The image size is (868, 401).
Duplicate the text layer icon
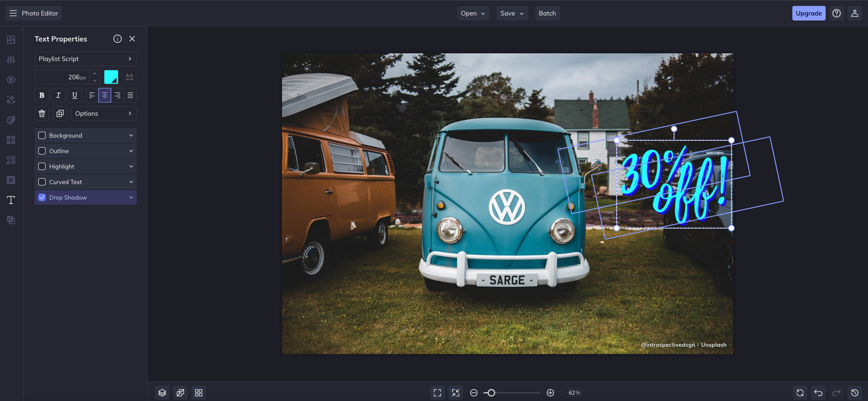coord(60,113)
